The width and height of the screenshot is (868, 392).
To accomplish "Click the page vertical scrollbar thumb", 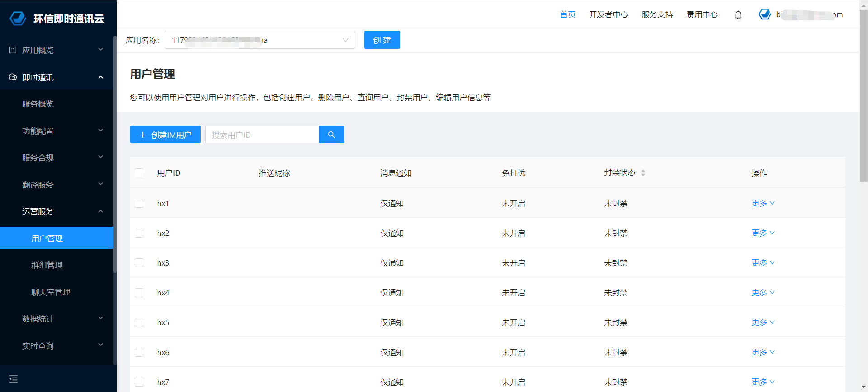I will (x=863, y=96).
